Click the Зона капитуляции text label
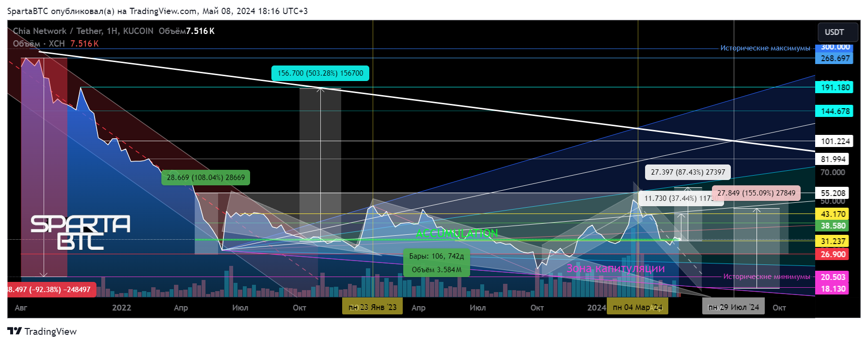Screen dimensions: 868x344 pyautogui.click(x=615, y=268)
